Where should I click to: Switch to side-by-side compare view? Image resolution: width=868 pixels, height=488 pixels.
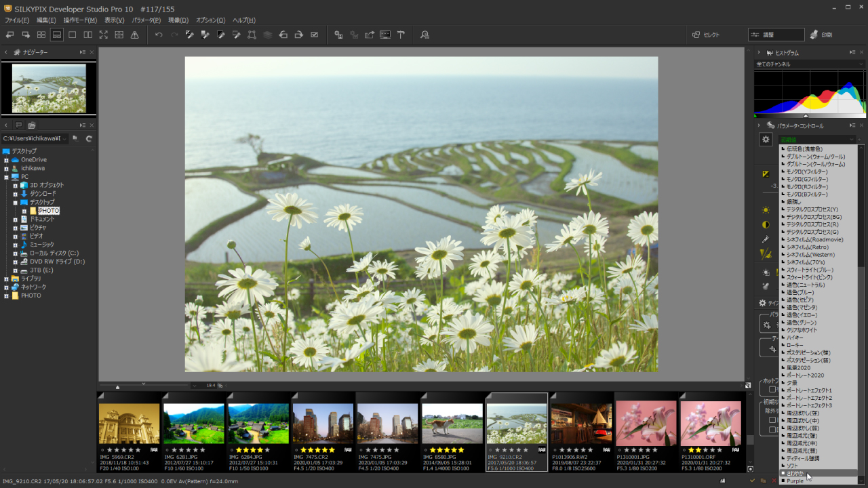coord(88,35)
